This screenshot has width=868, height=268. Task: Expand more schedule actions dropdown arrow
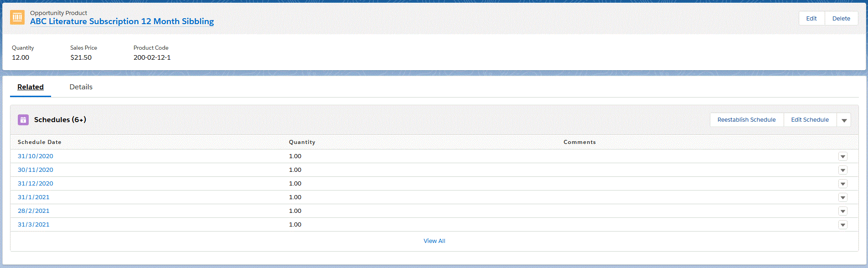[x=844, y=120]
